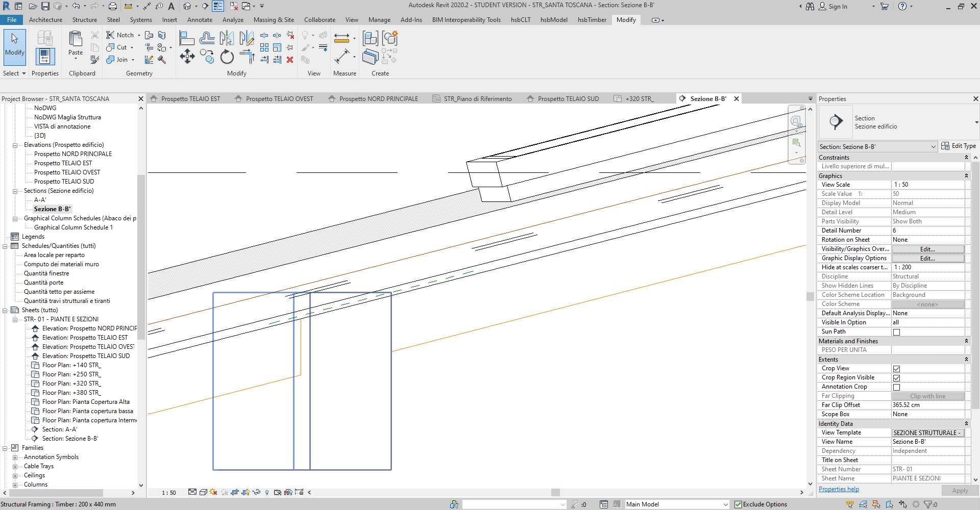
Task: Open Temporary Hide/Isolate on view control bar
Action: point(256,493)
